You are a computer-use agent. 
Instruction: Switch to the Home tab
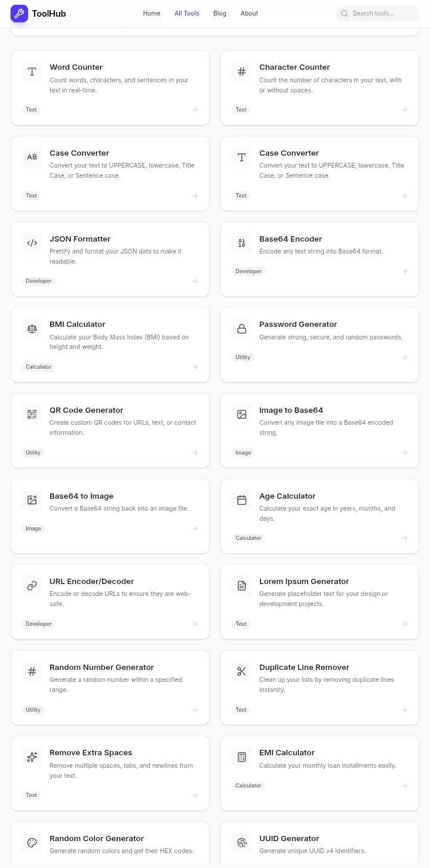pyautogui.click(x=151, y=13)
